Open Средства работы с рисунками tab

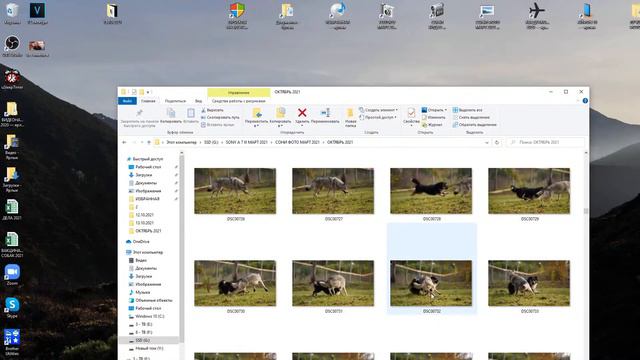pos(238,101)
